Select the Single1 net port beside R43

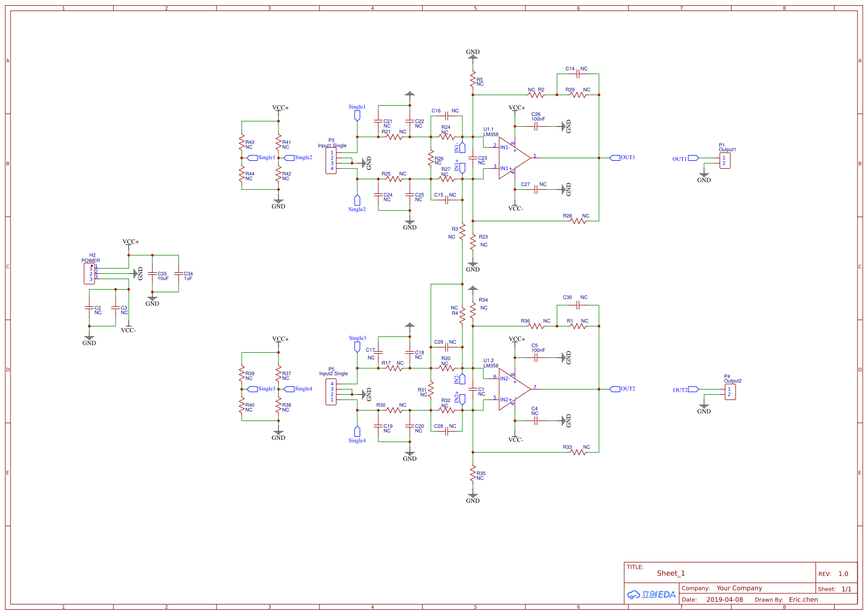tap(252, 158)
